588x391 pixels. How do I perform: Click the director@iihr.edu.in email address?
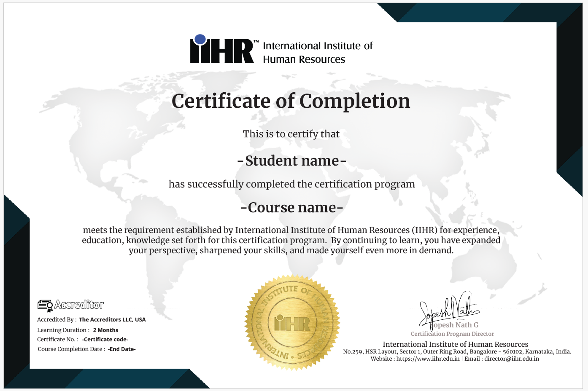pyautogui.click(x=511, y=359)
